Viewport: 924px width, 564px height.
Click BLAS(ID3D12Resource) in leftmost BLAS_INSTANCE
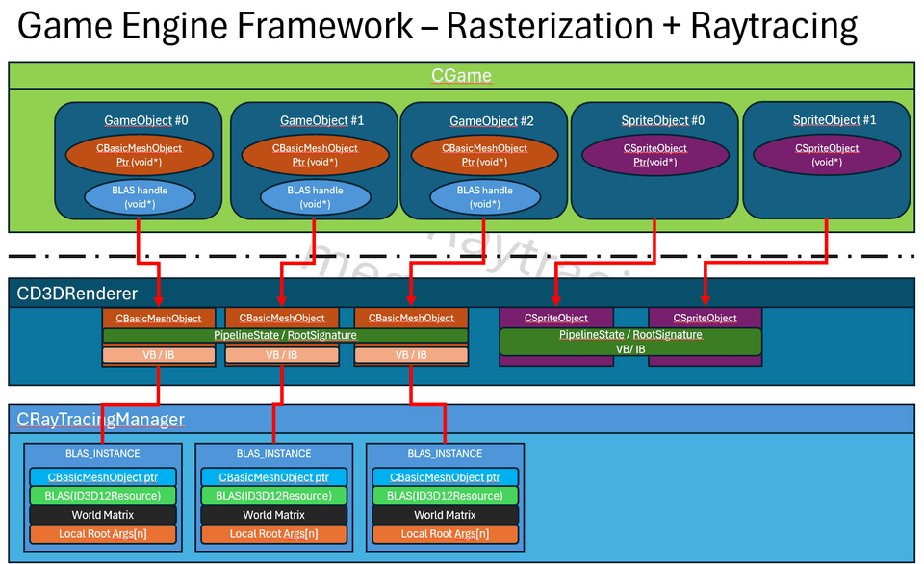(x=103, y=496)
